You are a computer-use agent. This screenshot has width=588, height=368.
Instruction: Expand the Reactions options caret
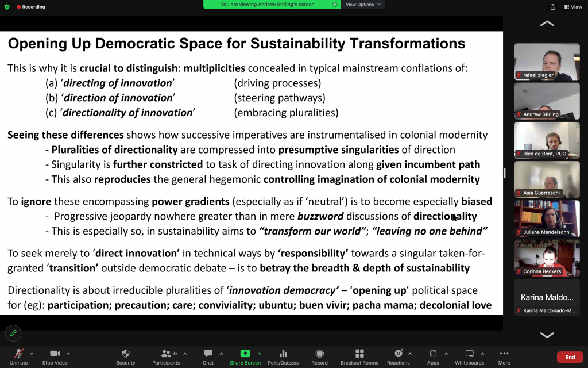point(409,354)
